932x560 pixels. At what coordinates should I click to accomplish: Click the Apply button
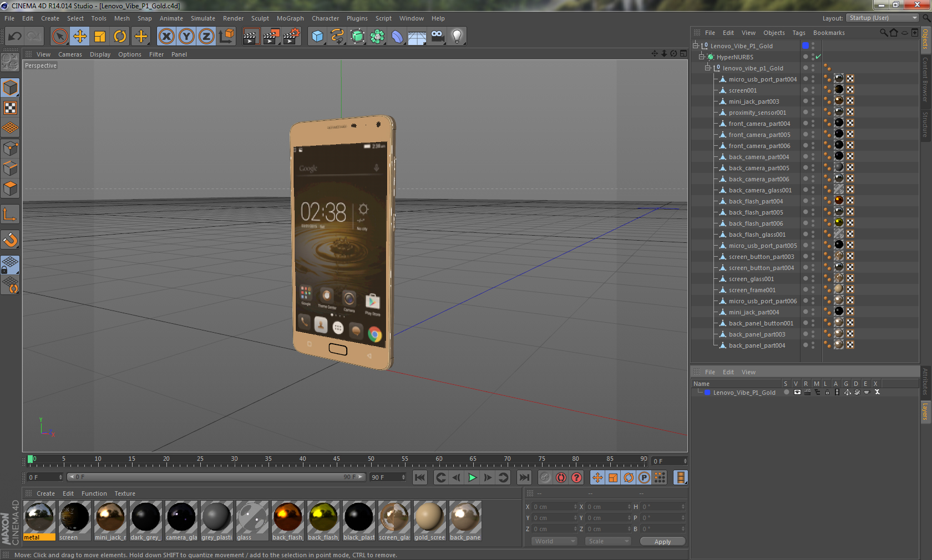(662, 541)
